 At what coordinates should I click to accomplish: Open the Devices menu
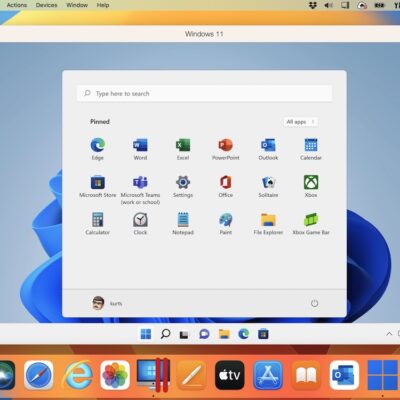click(x=46, y=5)
